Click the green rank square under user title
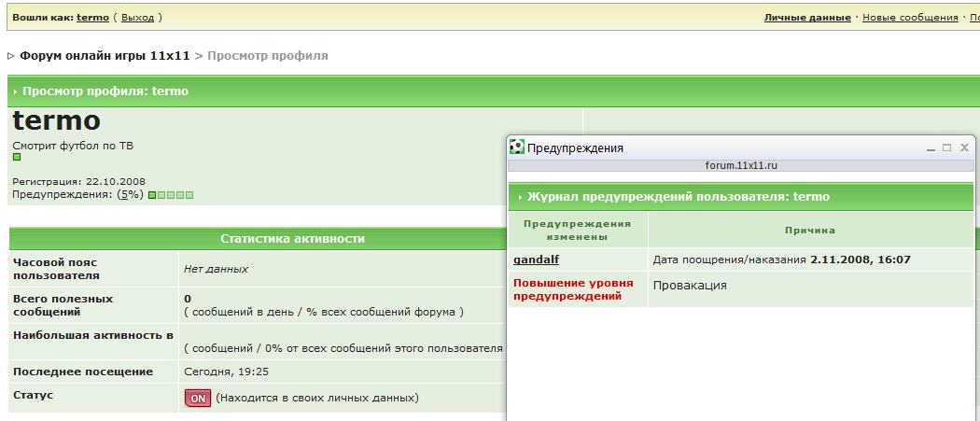This screenshot has height=421, width=980. [17, 158]
